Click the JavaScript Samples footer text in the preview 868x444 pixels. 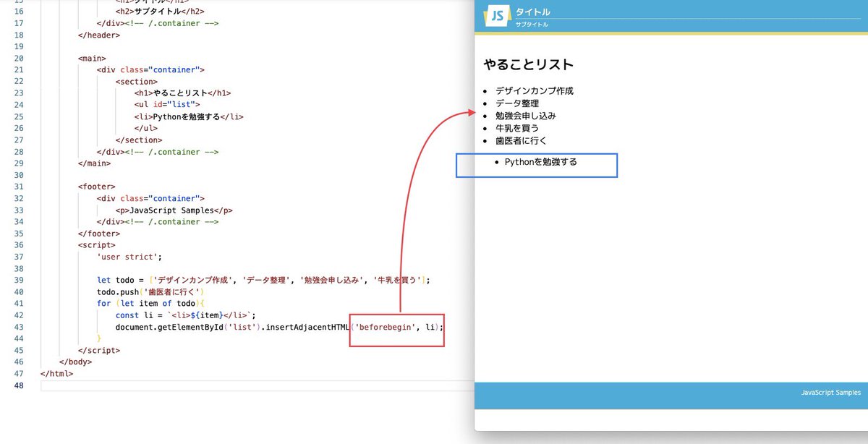831,393
